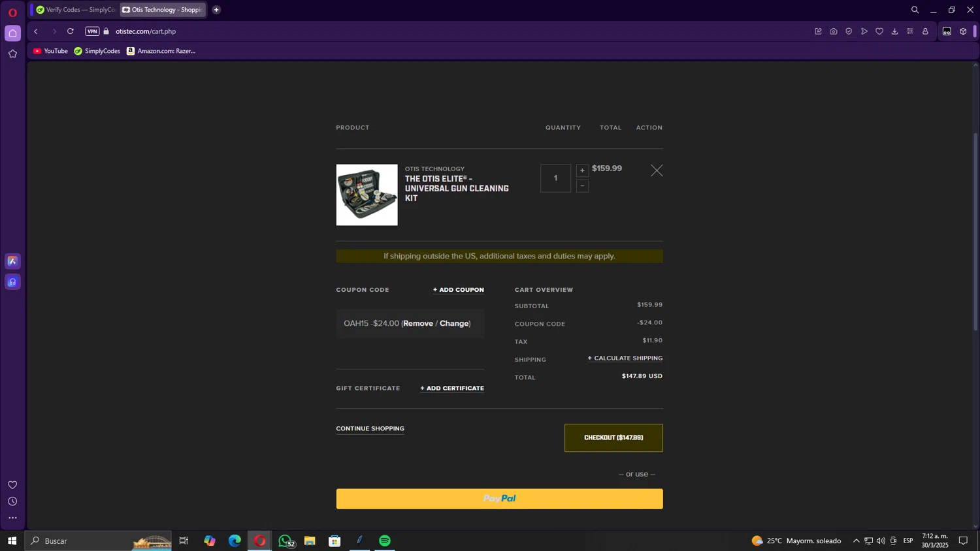The width and height of the screenshot is (980, 551).
Task: Open the user account profile icon
Action: [925, 31]
